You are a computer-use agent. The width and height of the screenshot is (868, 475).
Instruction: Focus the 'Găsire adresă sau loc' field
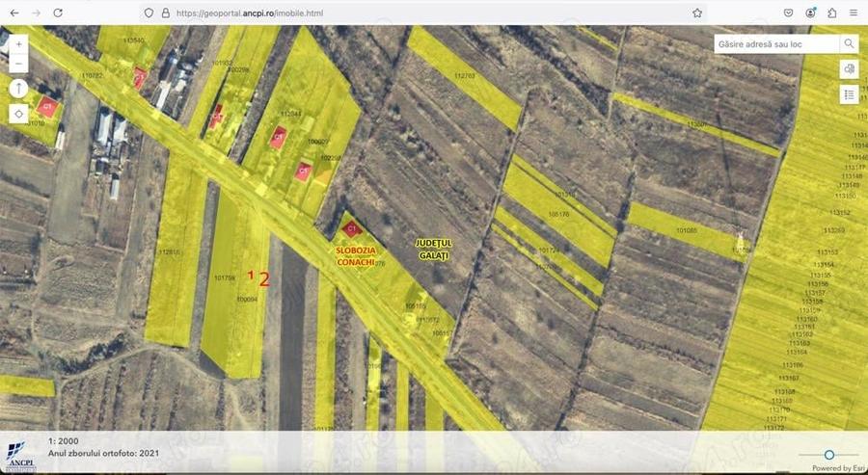776,43
